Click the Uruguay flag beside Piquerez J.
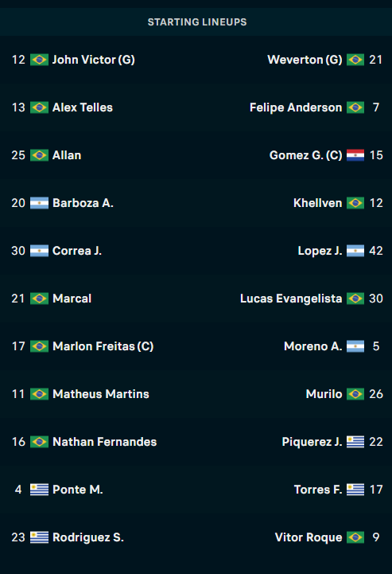Viewport: 392px width, 574px height. (355, 442)
